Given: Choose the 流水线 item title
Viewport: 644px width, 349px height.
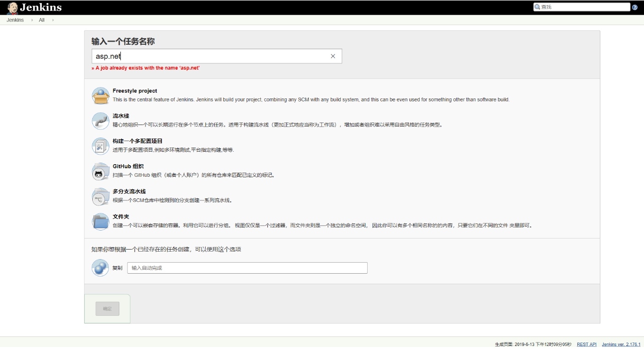Looking at the screenshot, I should point(121,116).
